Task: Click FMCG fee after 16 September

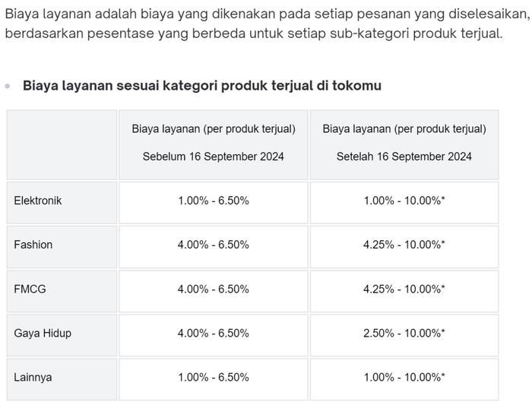Action: (404, 289)
